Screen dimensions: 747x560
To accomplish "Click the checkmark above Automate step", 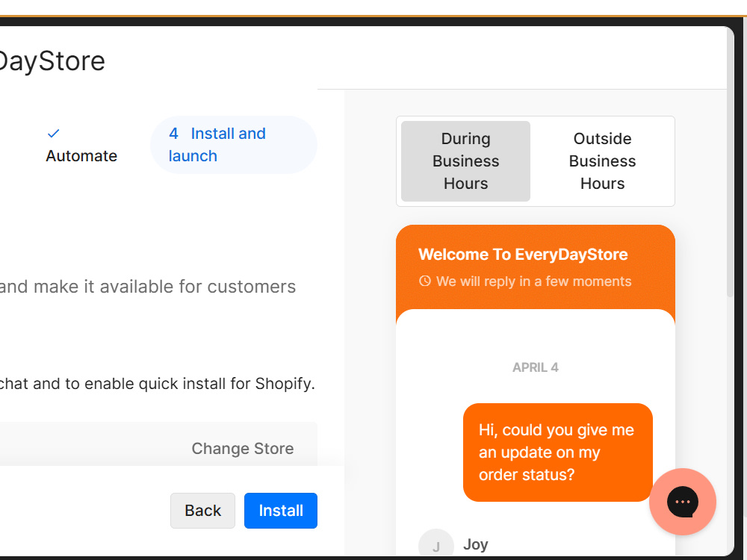I will pyautogui.click(x=53, y=134).
